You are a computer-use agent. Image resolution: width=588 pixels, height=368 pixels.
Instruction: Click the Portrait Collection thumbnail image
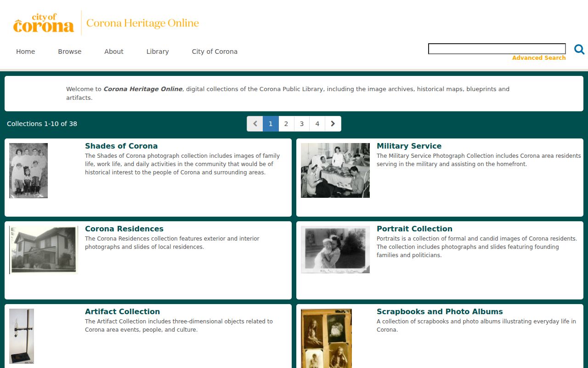(x=335, y=249)
